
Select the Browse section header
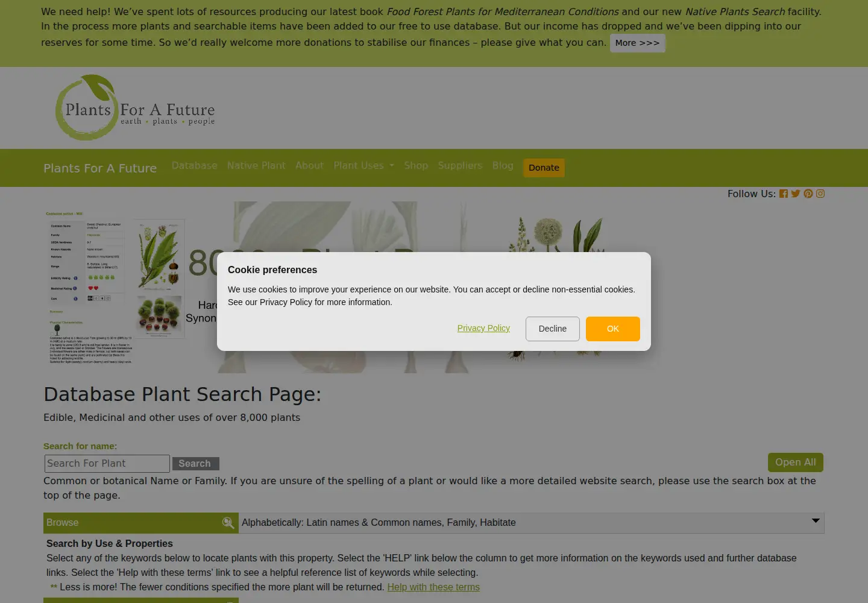[x=141, y=523]
